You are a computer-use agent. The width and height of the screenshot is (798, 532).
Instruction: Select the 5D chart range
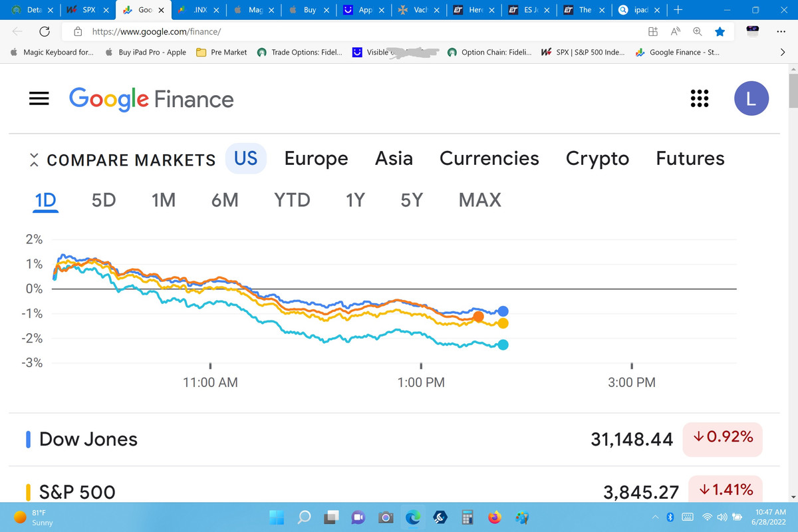click(x=104, y=199)
